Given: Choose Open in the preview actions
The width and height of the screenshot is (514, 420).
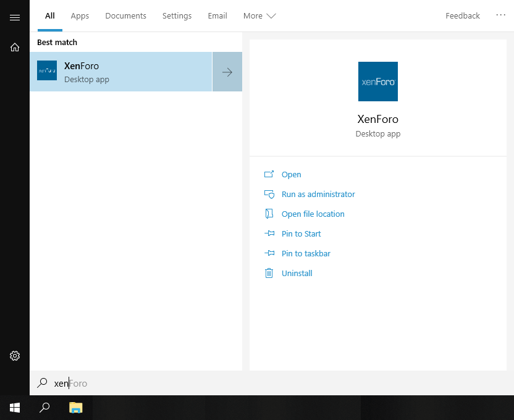Looking at the screenshot, I should [x=292, y=175].
